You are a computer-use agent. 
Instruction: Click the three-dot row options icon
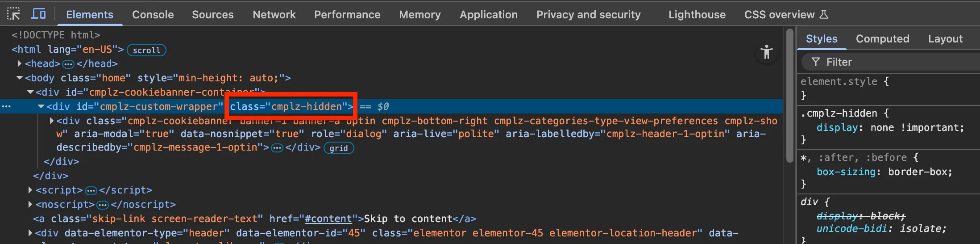[6, 106]
